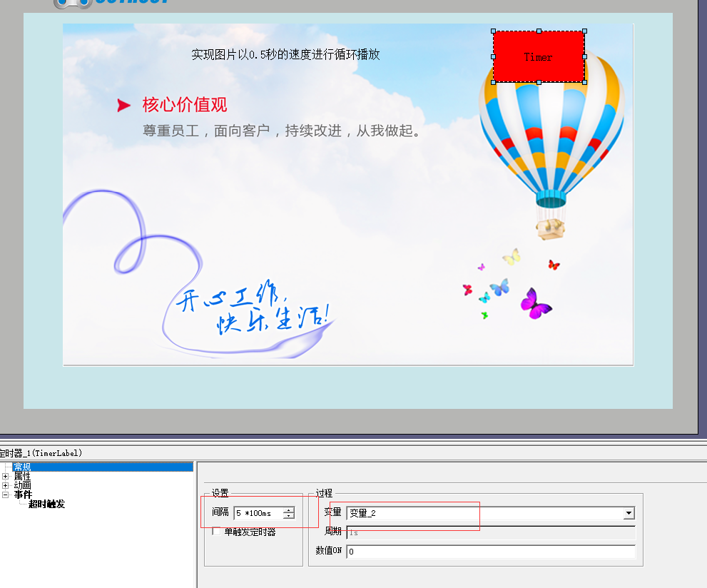Select the 属性 tree item
The height and width of the screenshot is (588, 707).
coord(22,476)
